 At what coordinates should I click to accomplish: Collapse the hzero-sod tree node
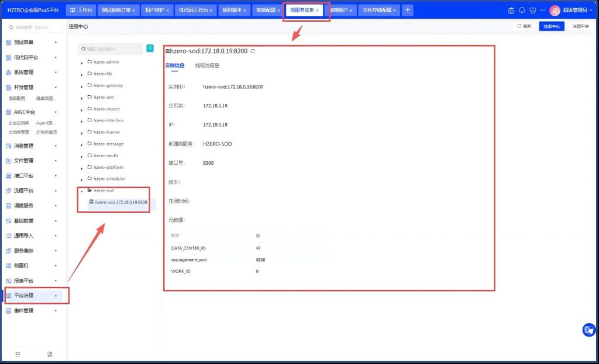coord(82,190)
